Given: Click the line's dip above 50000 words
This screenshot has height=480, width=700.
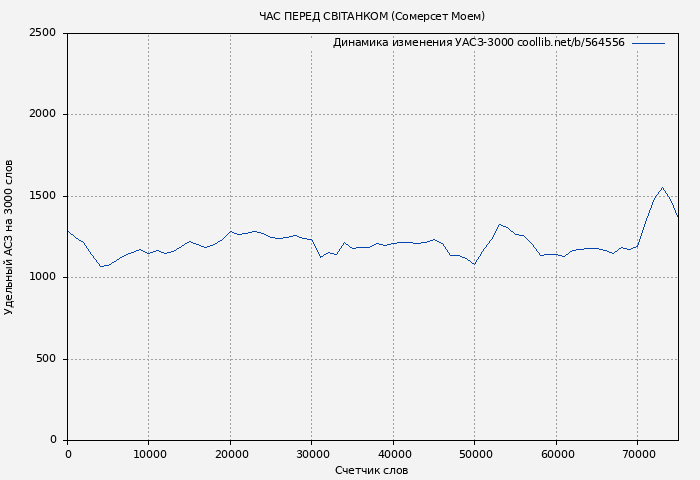Looking at the screenshot, I should (475, 264).
